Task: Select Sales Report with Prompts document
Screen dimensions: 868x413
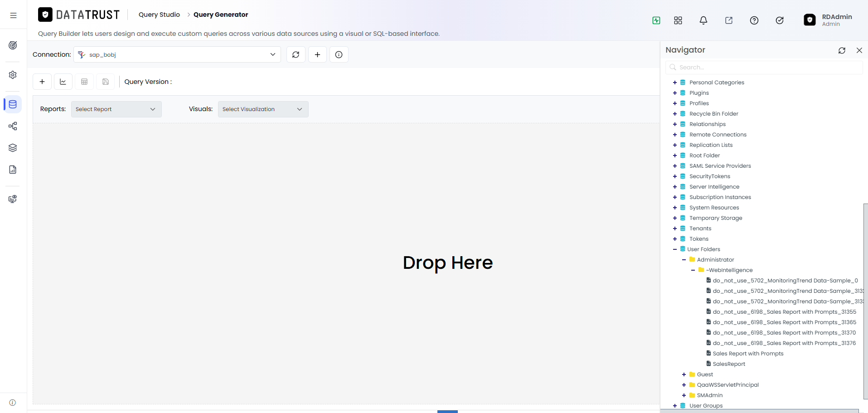Action: [x=748, y=354]
